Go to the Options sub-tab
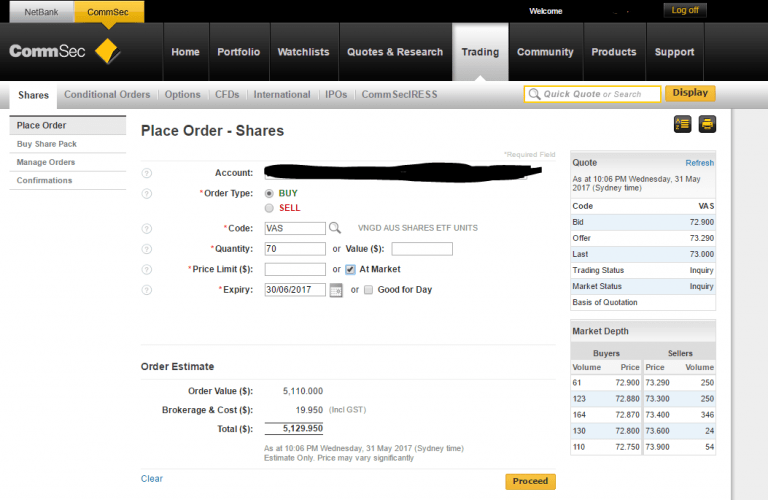The height and width of the screenshot is (500, 768). pyautogui.click(x=182, y=95)
